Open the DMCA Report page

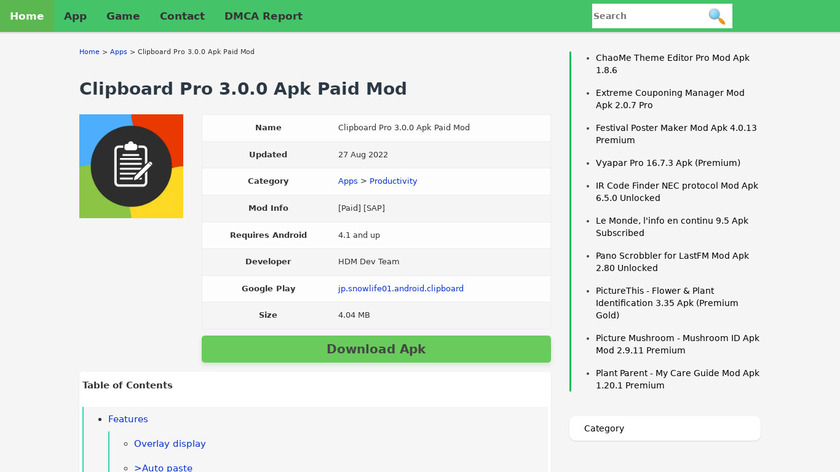pyautogui.click(x=263, y=16)
